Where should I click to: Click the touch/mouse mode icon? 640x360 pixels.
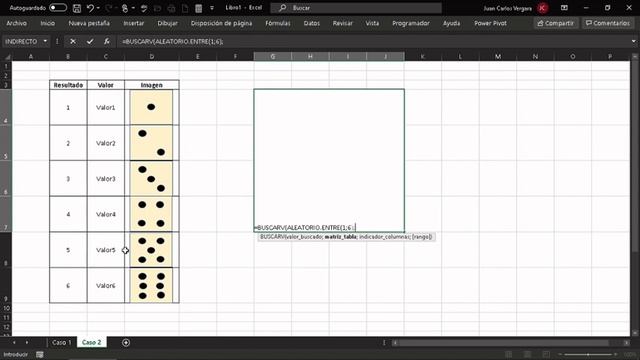(x=125, y=8)
